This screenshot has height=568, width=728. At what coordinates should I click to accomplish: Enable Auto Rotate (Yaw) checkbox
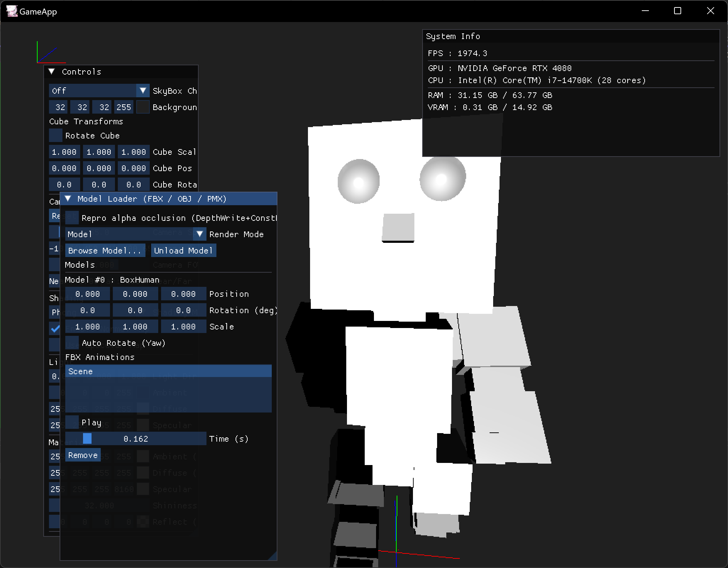72,343
